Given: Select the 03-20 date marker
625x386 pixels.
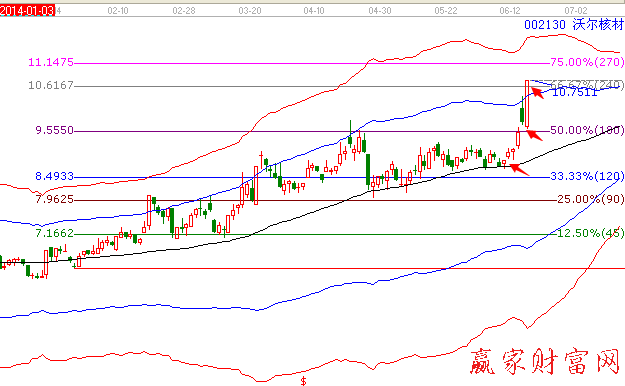Looking at the screenshot, I should coord(250,11).
